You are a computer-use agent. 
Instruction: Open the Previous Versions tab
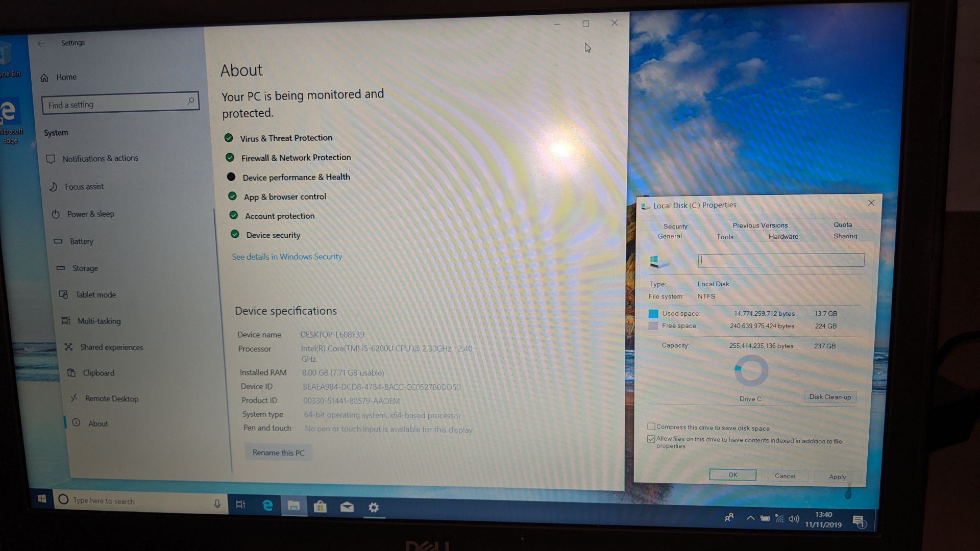click(x=758, y=224)
